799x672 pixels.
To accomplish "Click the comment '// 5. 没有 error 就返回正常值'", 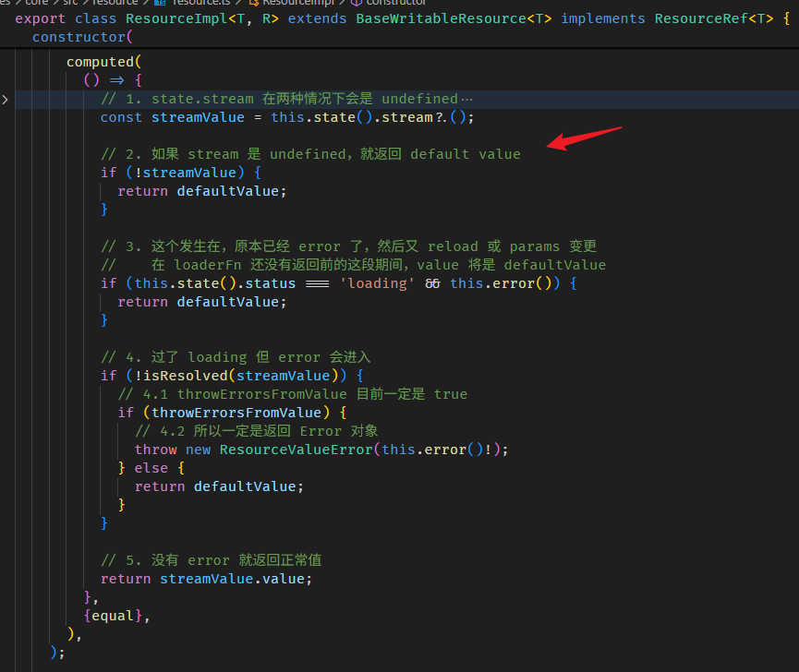I will [x=211, y=560].
